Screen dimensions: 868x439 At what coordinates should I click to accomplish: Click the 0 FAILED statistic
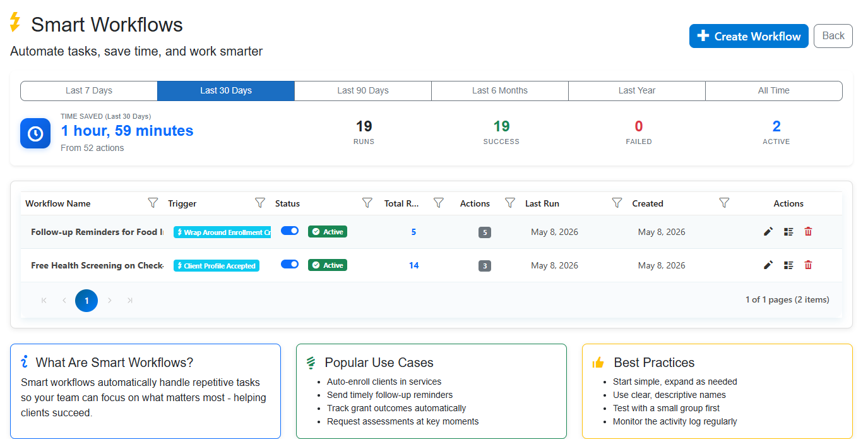click(639, 132)
